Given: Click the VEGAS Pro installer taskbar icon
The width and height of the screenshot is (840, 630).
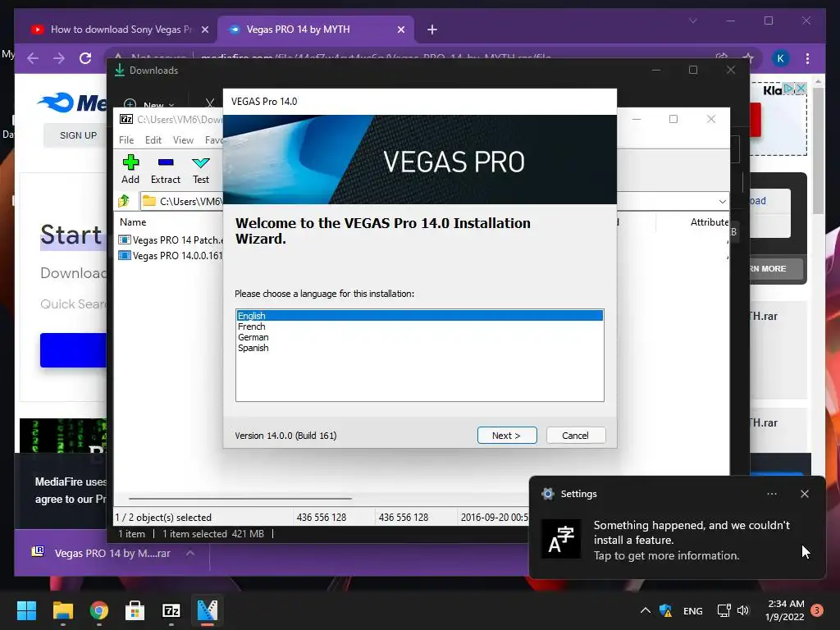Looking at the screenshot, I should 208,610.
